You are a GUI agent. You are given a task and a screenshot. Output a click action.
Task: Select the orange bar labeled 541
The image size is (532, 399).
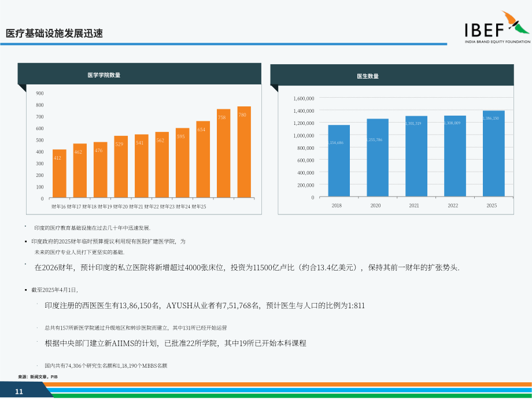(142, 166)
